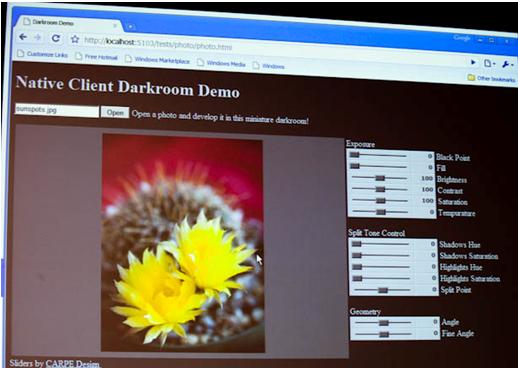Click the Temperature slider handle
Image resolution: width=518 pixels, height=368 pixels.
(x=381, y=212)
